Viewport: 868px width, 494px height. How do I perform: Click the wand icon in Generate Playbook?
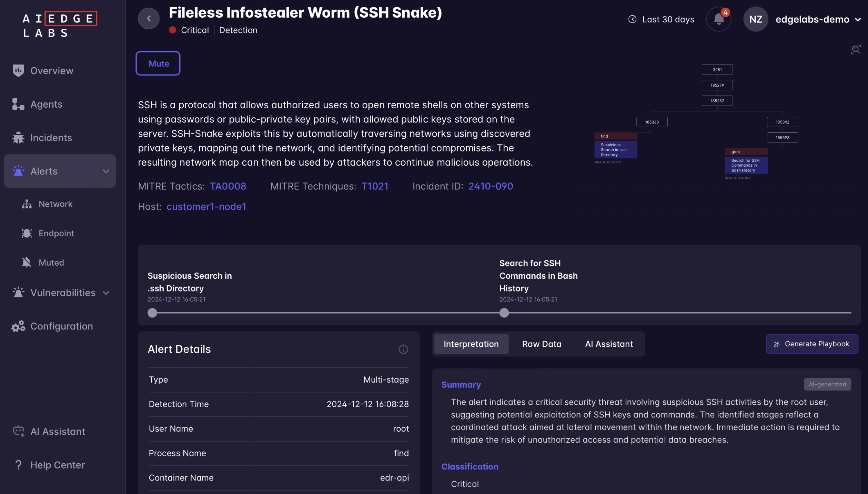[777, 344]
